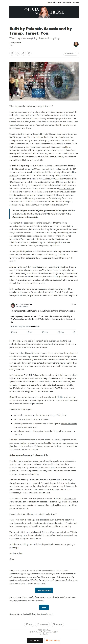Image resolution: width=88 pixels, height=644 pixels.
Task: Click the tweet's reply count icon
Action: [x=13, y=332]
